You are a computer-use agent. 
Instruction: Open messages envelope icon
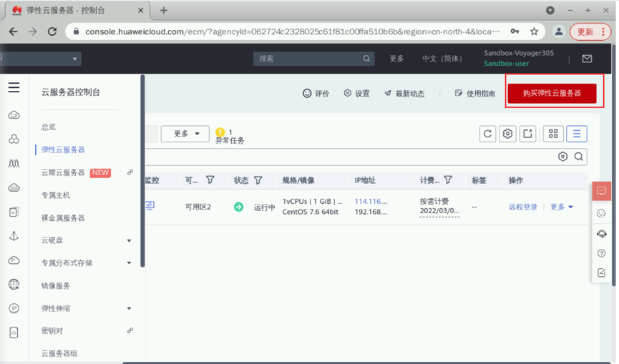click(x=587, y=59)
